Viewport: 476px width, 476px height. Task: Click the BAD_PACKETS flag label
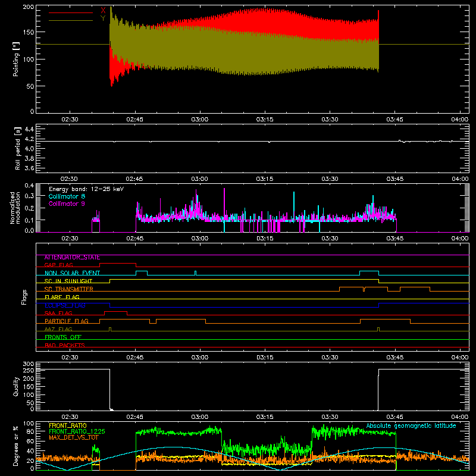click(65, 345)
